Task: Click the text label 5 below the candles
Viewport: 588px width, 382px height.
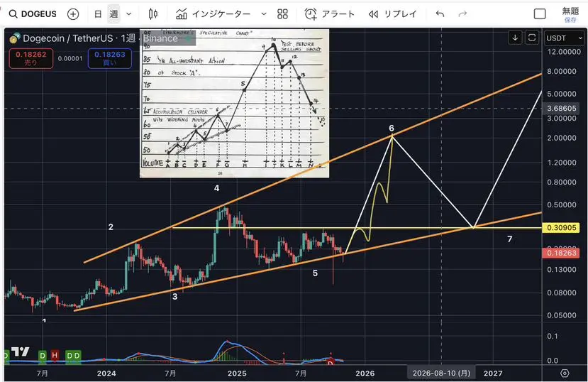Action: tap(315, 273)
